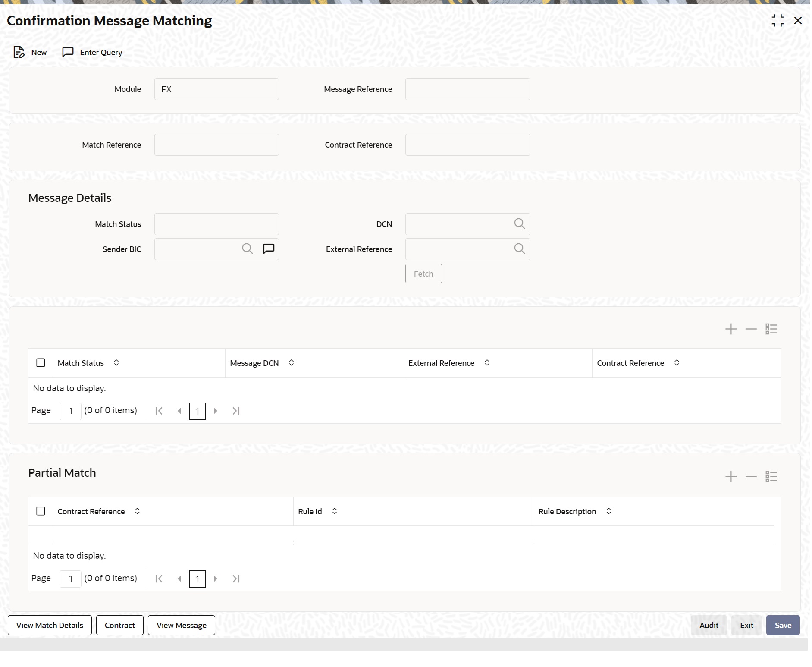Focus the Match Status field in Message Details
812x667 pixels.
point(216,224)
